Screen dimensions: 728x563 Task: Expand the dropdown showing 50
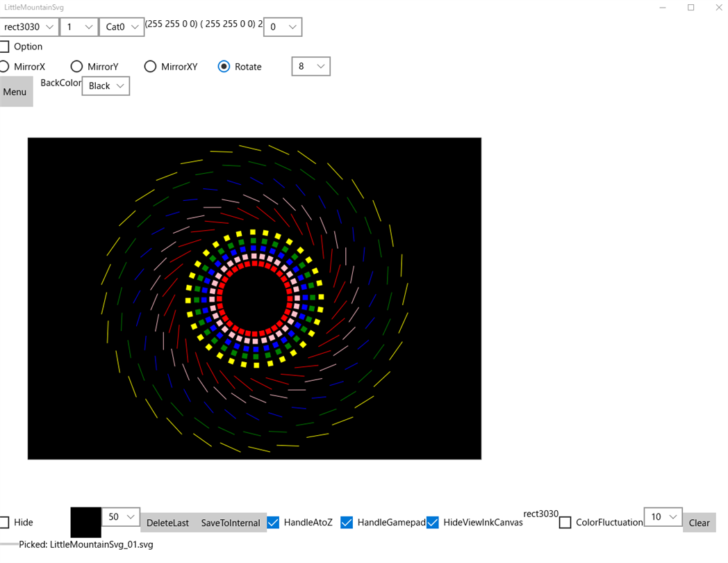point(121,517)
